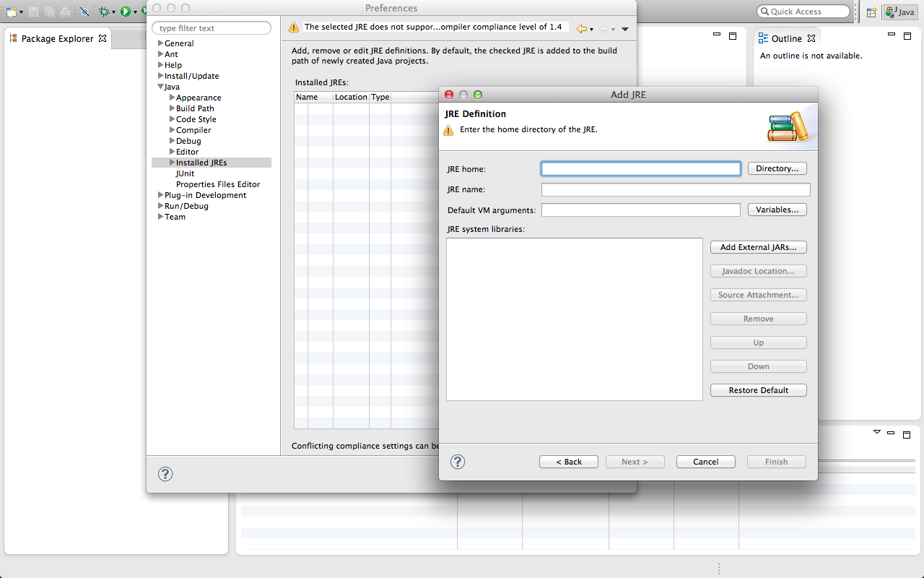Expand the Plug-in Development node
Screen dimensions: 924x578
tap(161, 195)
